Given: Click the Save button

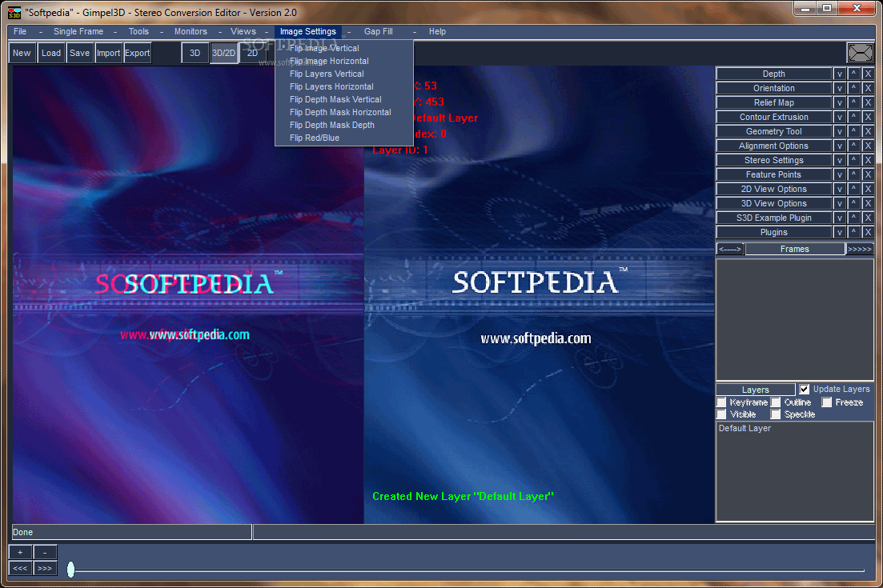Looking at the screenshot, I should coord(79,53).
